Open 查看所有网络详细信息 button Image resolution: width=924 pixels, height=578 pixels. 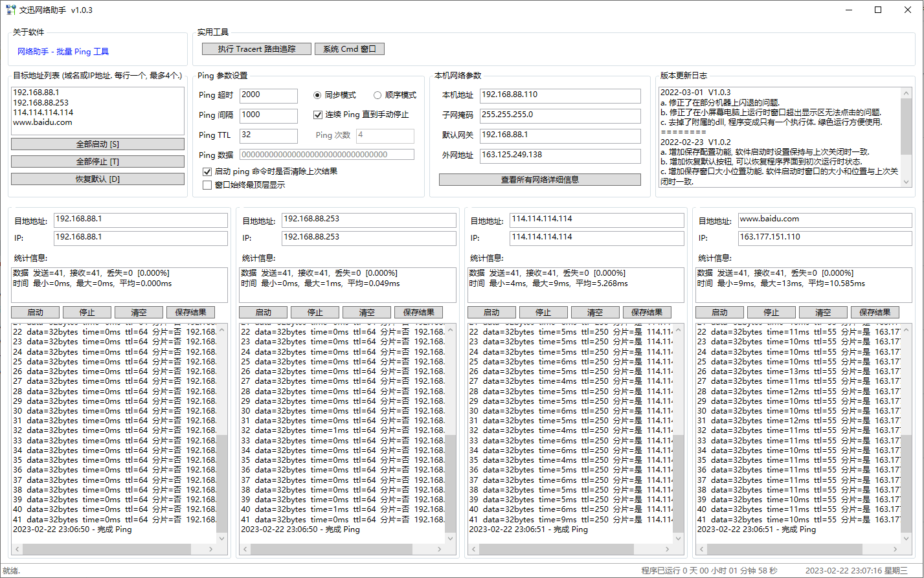pos(539,180)
